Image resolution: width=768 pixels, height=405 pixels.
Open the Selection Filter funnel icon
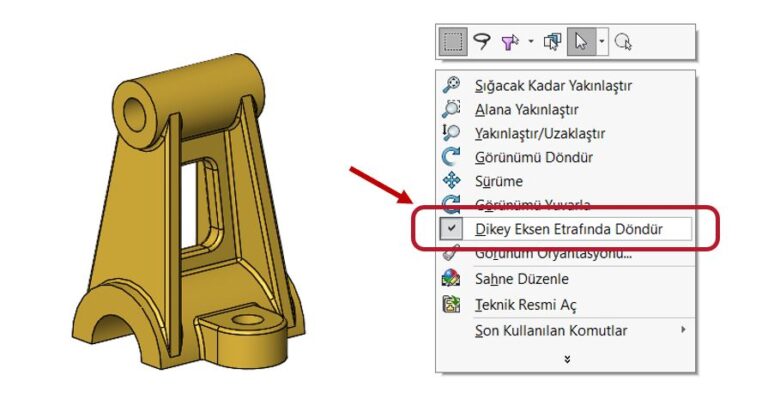click(510, 42)
